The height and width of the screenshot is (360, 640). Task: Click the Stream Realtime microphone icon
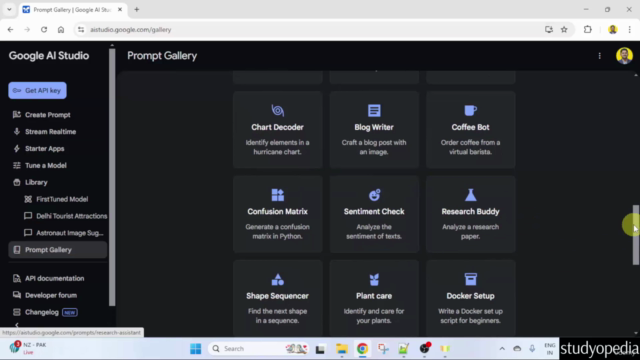click(17, 132)
